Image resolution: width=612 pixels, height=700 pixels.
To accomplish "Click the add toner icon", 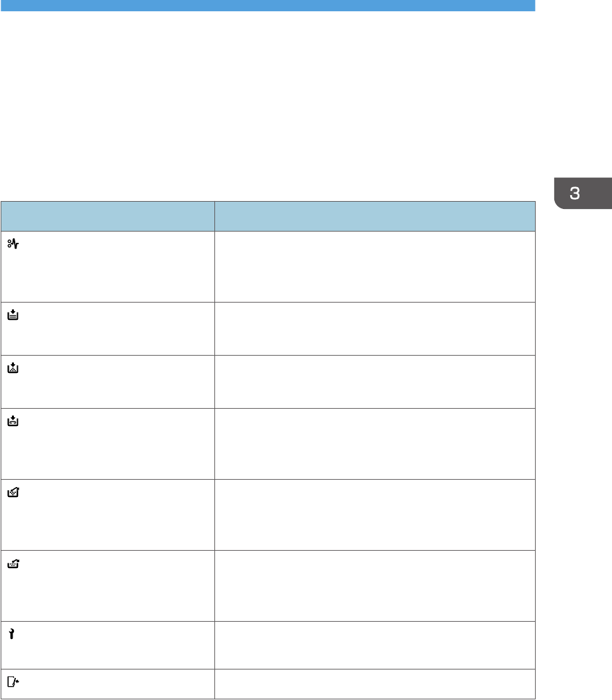I will pos(13,368).
